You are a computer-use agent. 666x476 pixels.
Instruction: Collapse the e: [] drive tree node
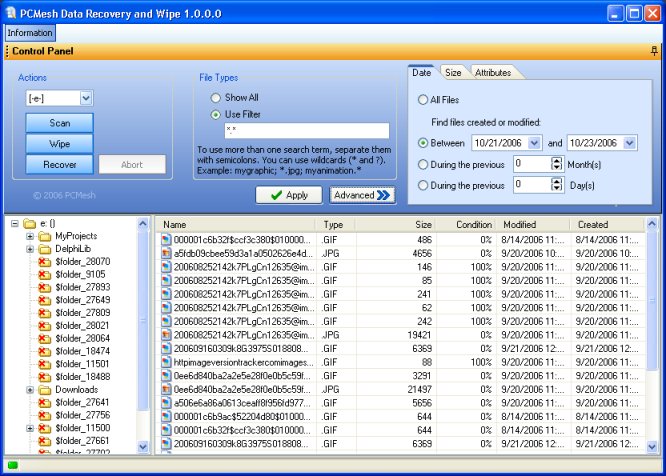pyautogui.click(x=15, y=223)
